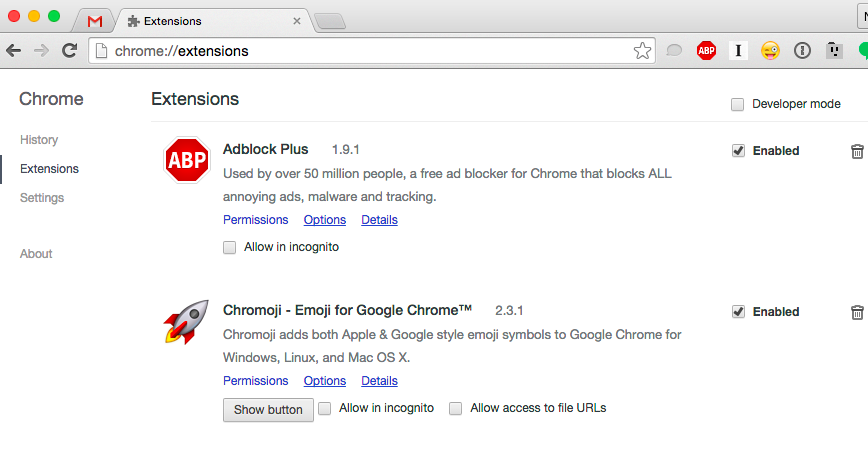Screen dimensions: 868x456
Task: Bookmark page with the star icon
Action: tap(642, 50)
